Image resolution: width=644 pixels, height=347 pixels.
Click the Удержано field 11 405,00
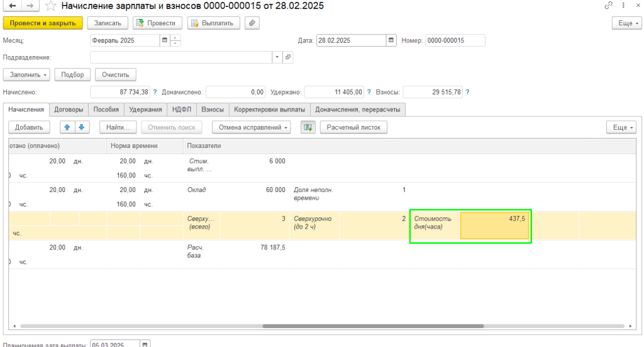click(335, 92)
